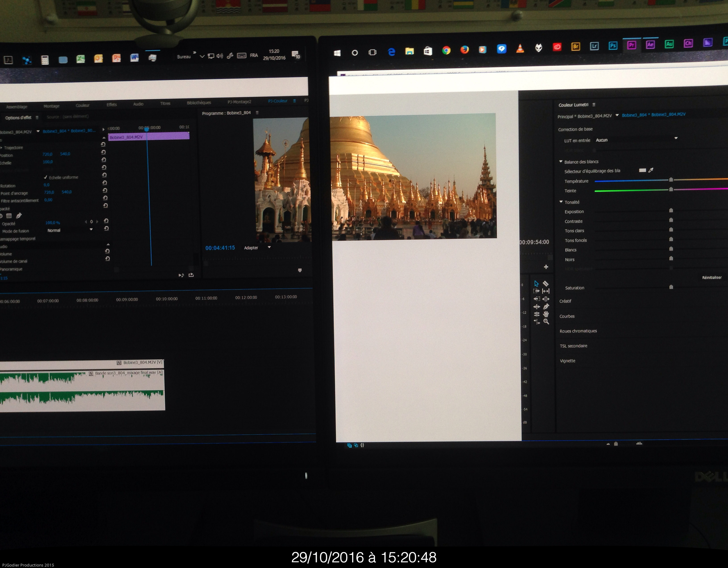This screenshot has height=568, width=728.
Task: Click the Température slider handle
Action: coord(671,180)
